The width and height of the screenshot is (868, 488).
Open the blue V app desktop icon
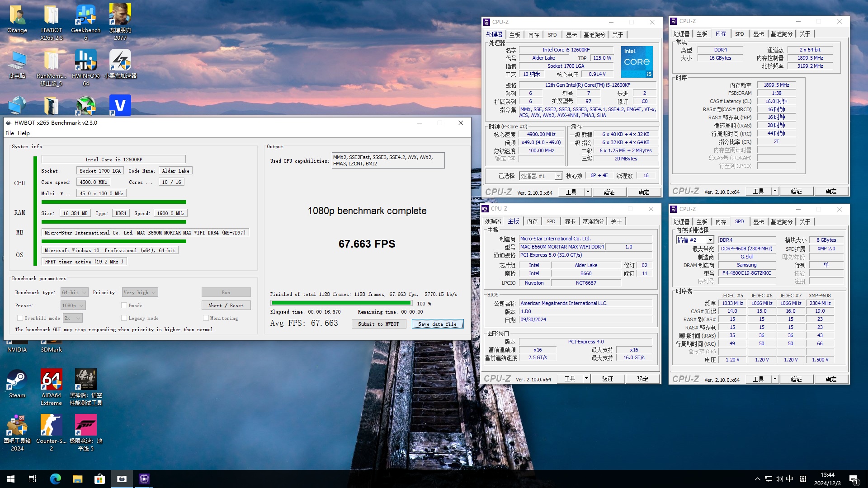(x=120, y=105)
